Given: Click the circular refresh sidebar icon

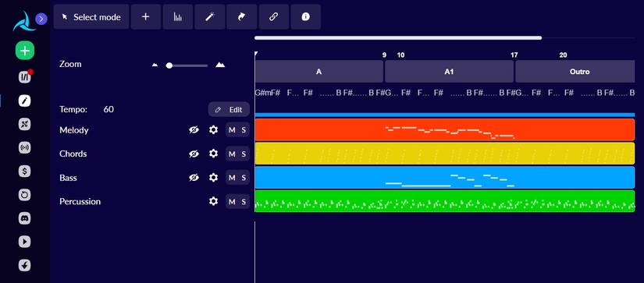Looking at the screenshot, I should [x=25, y=194].
